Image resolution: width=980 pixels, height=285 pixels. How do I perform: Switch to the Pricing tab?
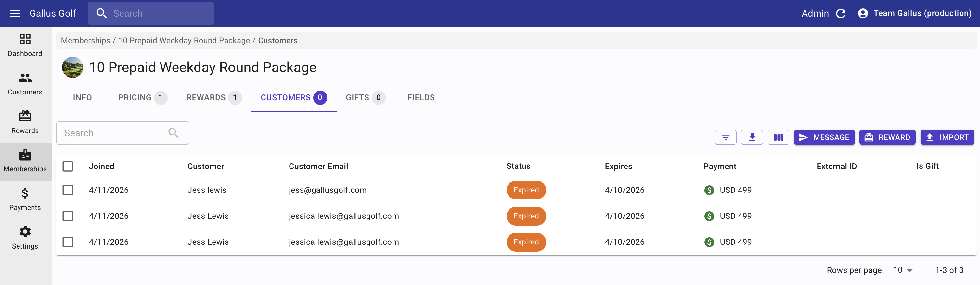[x=142, y=98]
